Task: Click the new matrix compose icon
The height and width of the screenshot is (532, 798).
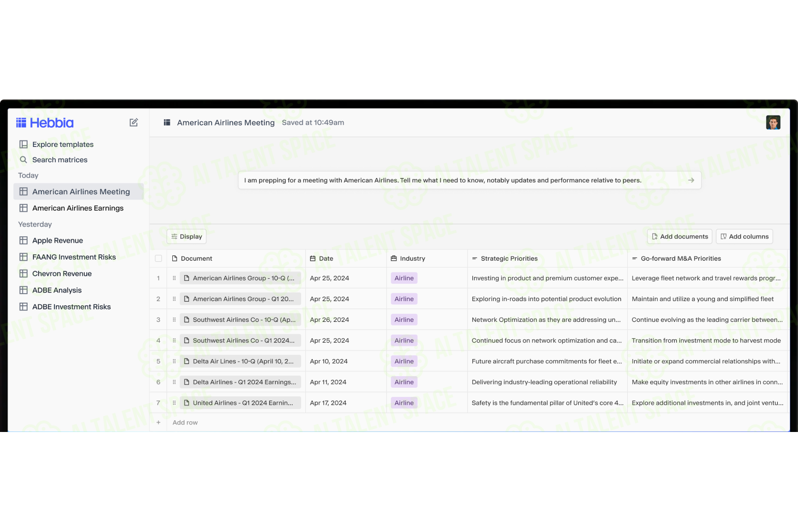Action: pos(134,122)
